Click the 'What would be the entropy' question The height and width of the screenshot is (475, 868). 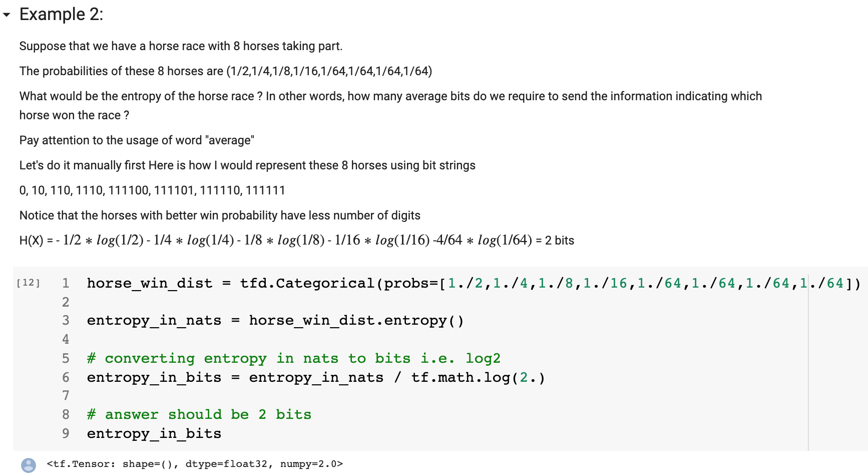point(390,106)
